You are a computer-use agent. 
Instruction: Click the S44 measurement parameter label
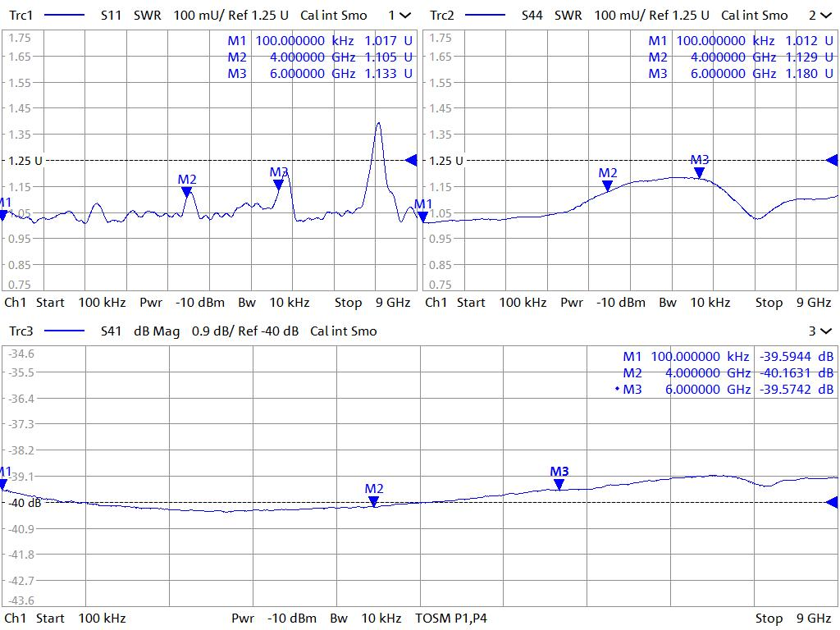[x=533, y=16]
